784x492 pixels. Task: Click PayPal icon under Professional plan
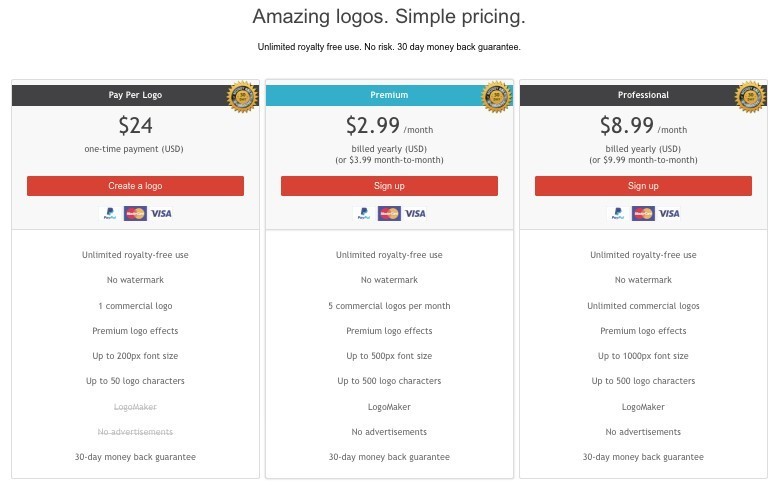click(618, 214)
